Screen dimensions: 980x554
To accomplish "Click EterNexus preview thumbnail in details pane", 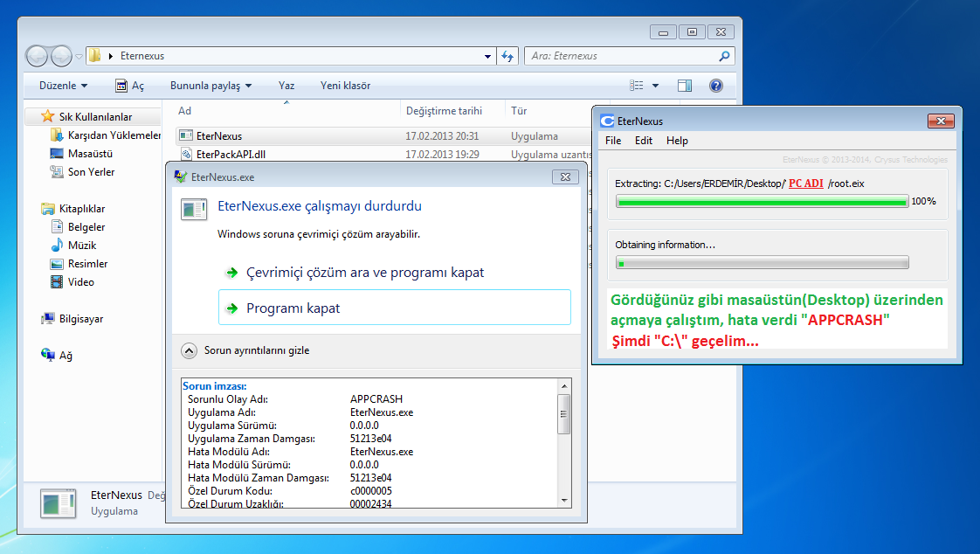I will click(59, 503).
